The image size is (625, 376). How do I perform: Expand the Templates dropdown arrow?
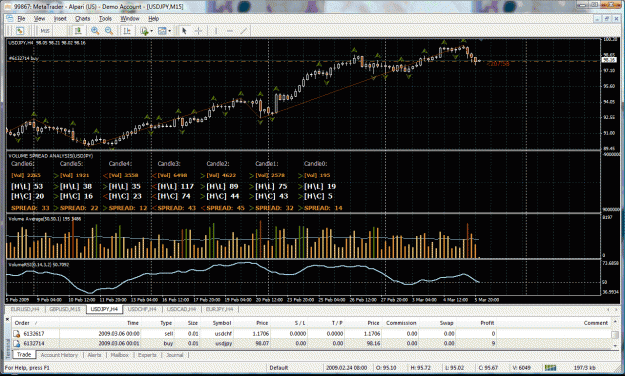(x=169, y=31)
